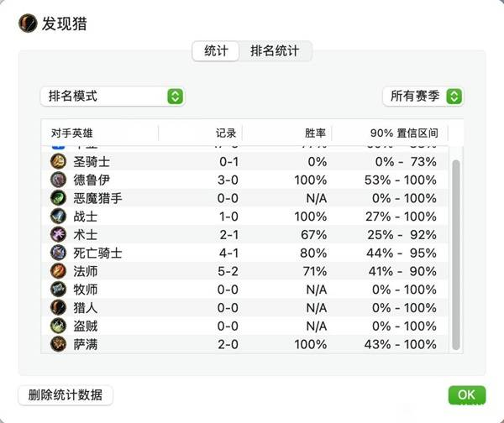Click the table's vertical scrollbar thumb
This screenshot has height=423, width=504.
(x=456, y=254)
